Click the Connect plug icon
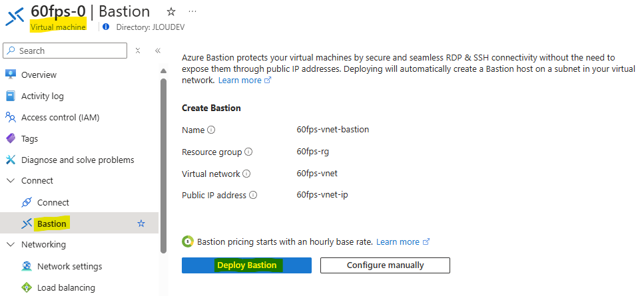Screen dimensions: 644x296 [x=27, y=202]
